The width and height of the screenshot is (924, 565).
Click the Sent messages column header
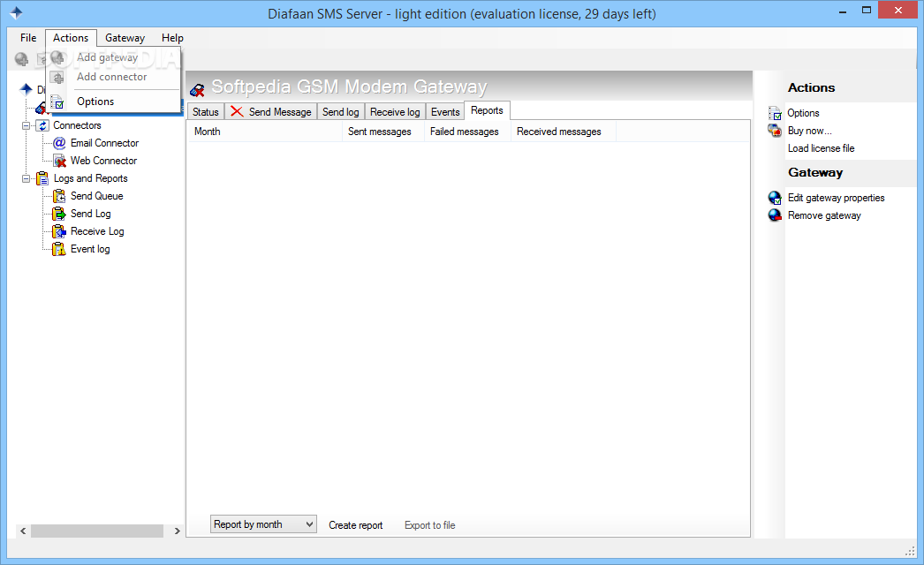[x=383, y=132]
